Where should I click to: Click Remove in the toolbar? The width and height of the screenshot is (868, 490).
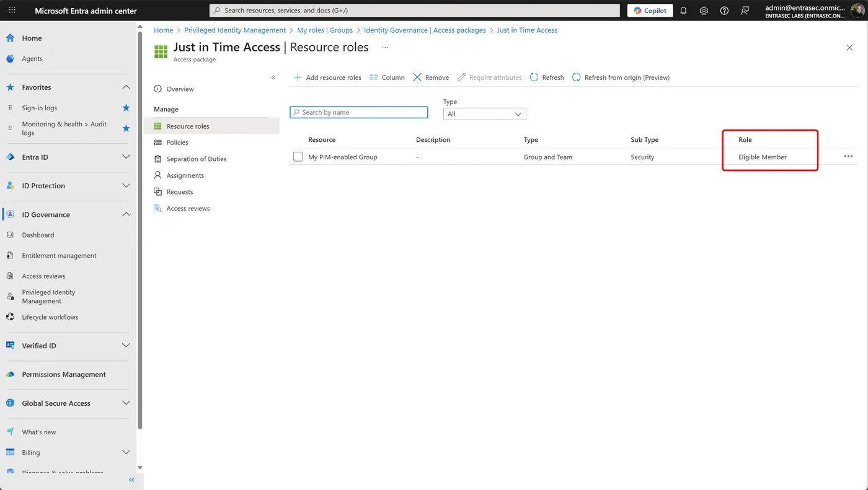431,77
